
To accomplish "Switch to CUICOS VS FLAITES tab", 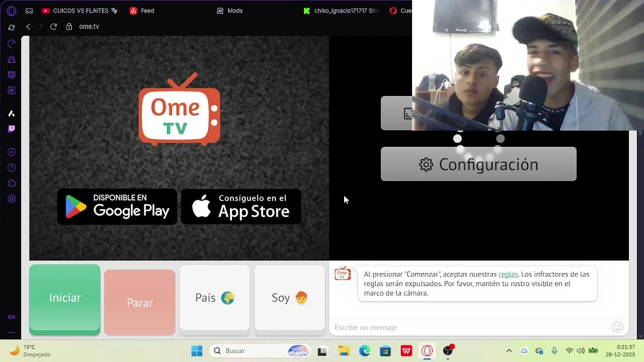I will (x=80, y=11).
